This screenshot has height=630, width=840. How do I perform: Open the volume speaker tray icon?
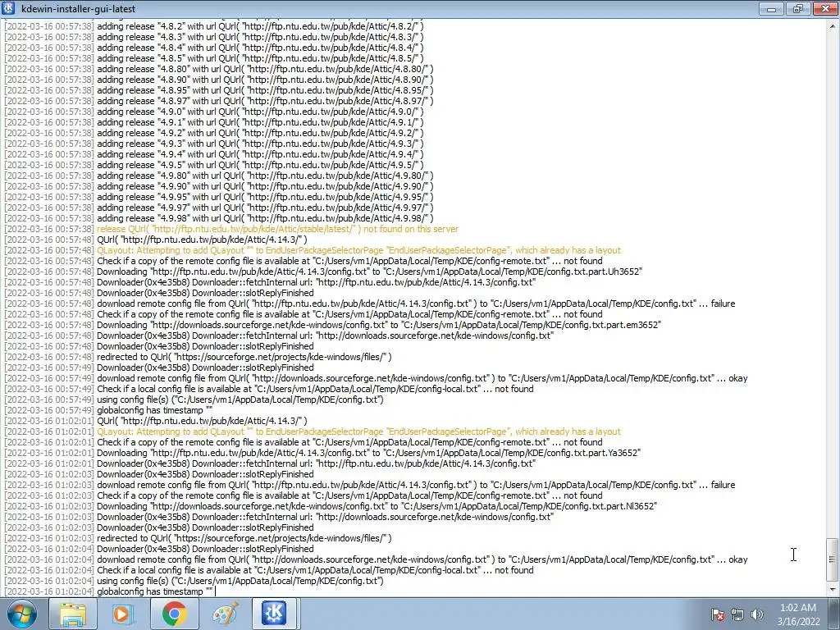pos(756,614)
